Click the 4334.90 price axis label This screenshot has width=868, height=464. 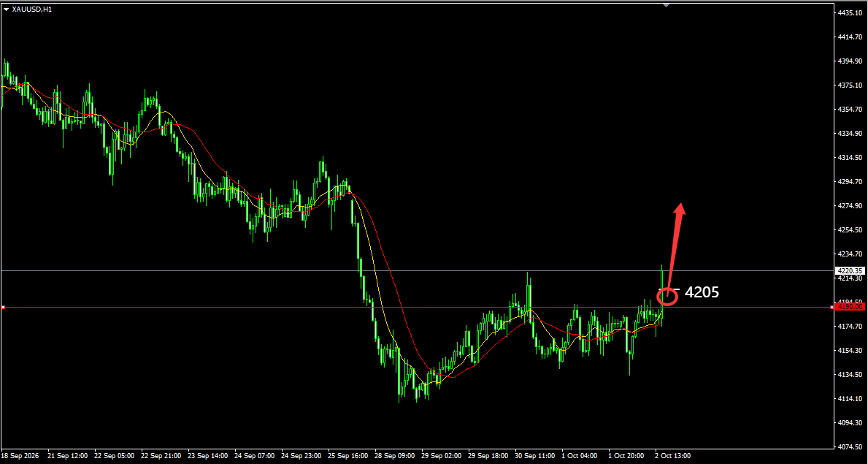tap(850, 134)
